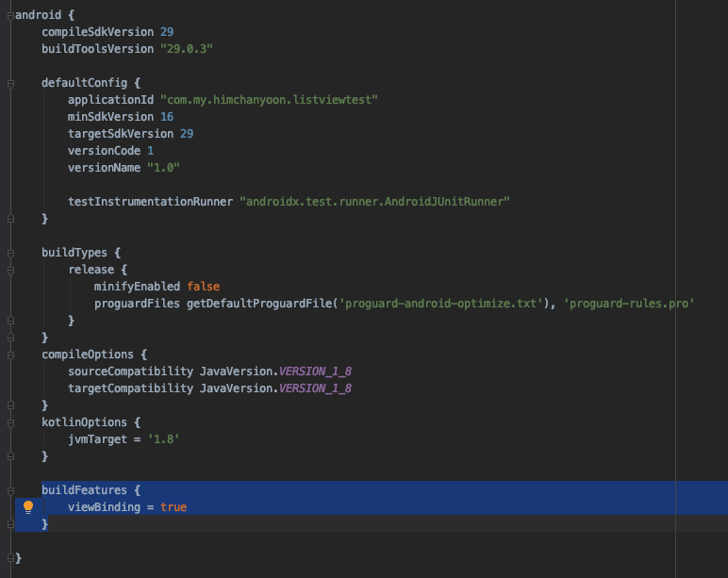Viewport: 728px width, 578px height.
Task: Collapse the kotlinOptions block fold marker
Action: (10, 423)
